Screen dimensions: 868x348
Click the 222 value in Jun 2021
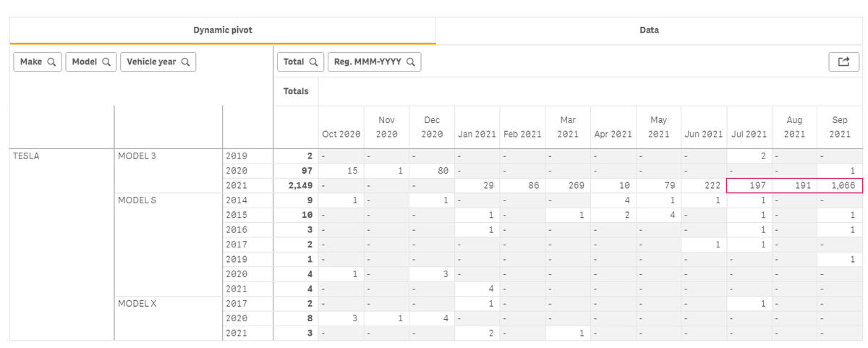click(x=705, y=185)
